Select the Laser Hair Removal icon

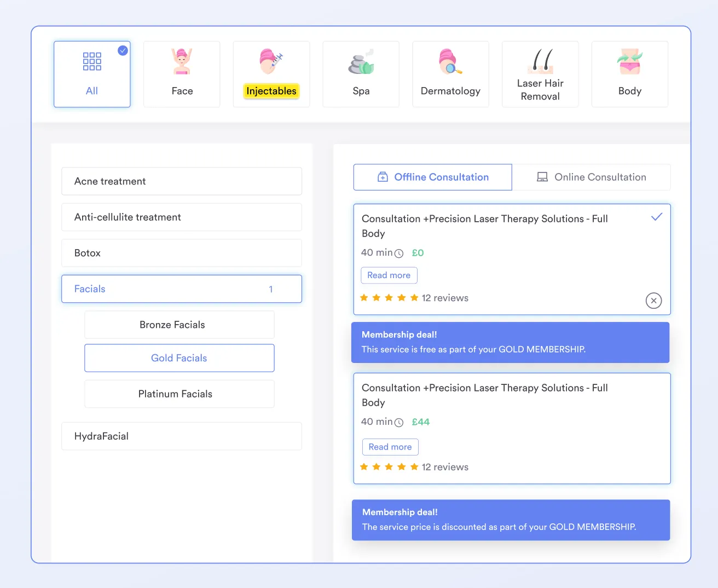[540, 61]
